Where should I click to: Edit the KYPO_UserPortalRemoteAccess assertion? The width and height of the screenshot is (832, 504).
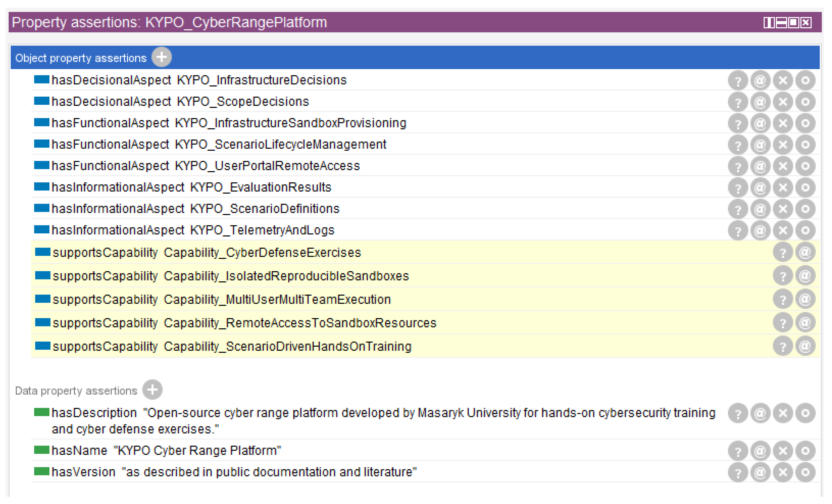click(x=806, y=166)
